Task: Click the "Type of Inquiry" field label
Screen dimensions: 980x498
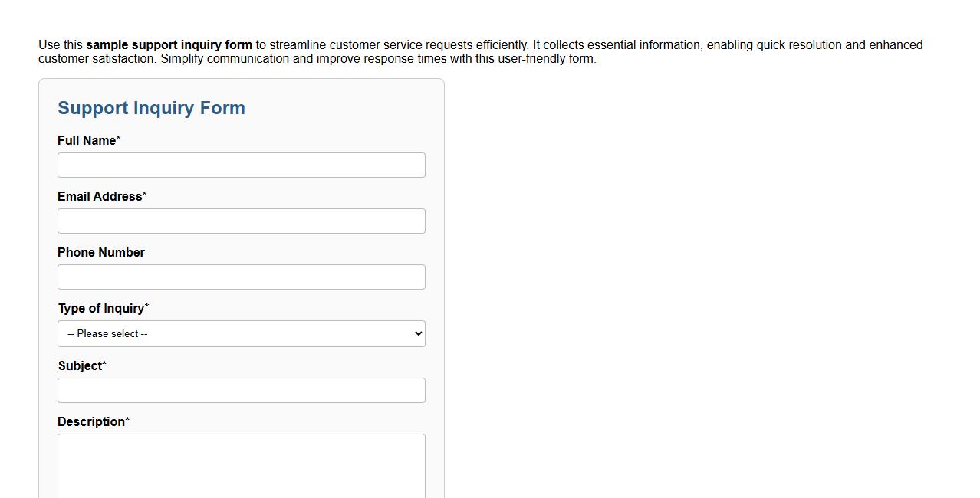Action: pos(100,308)
